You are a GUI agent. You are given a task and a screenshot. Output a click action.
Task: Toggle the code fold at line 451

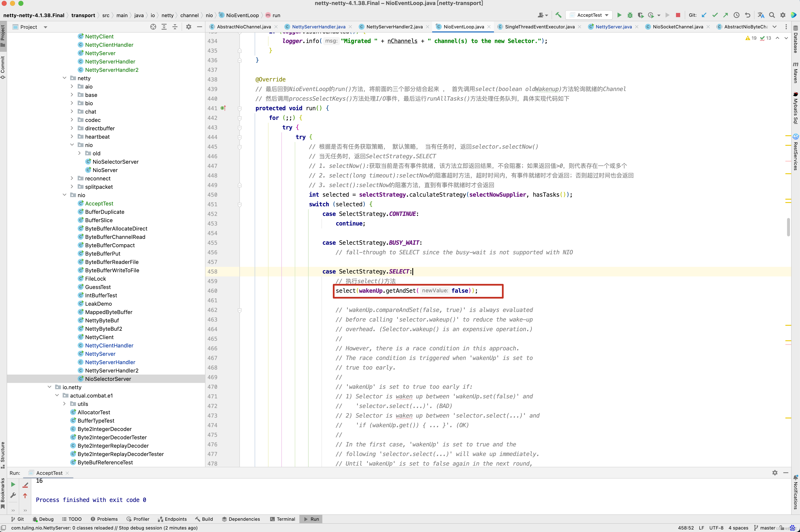(x=239, y=204)
